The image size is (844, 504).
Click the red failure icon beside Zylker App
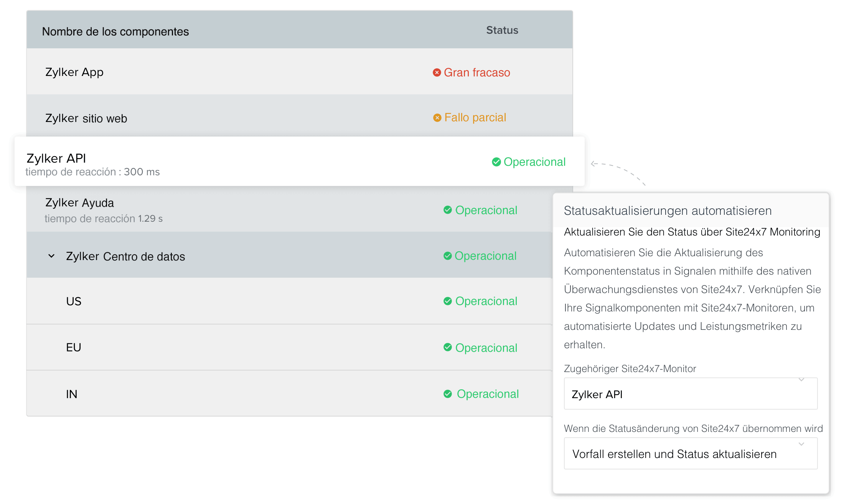(x=437, y=72)
